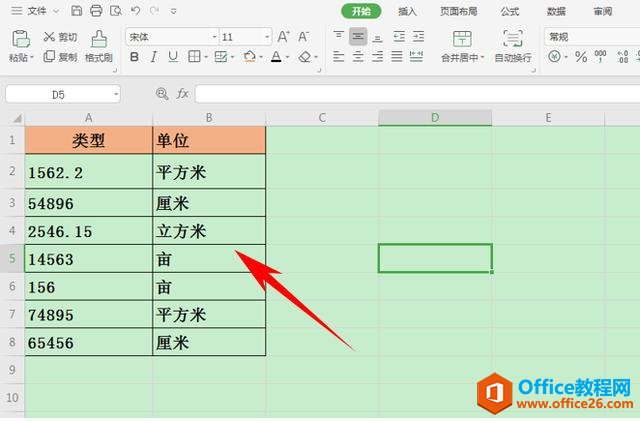Screen dimensions: 640x421
Task: Align text to top
Action: [338, 36]
